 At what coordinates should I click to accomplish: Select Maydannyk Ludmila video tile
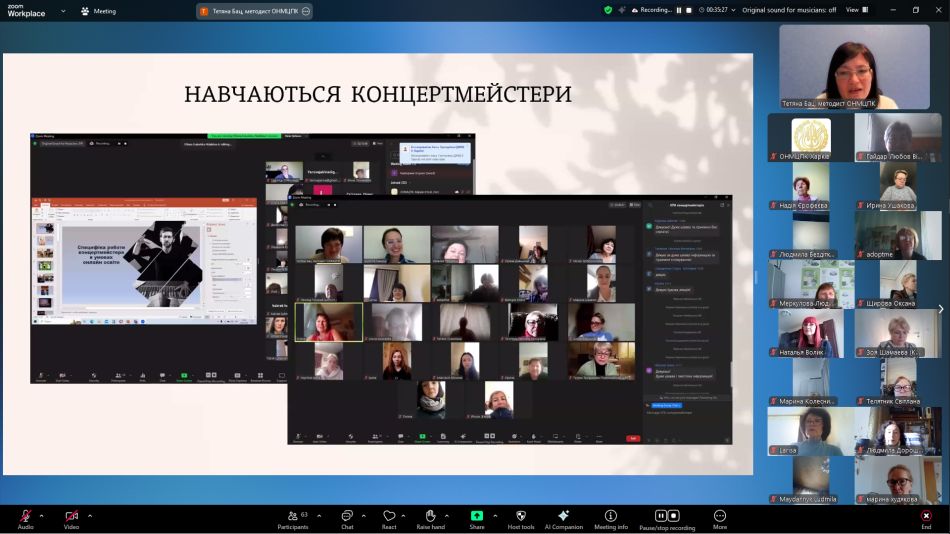tap(811, 481)
